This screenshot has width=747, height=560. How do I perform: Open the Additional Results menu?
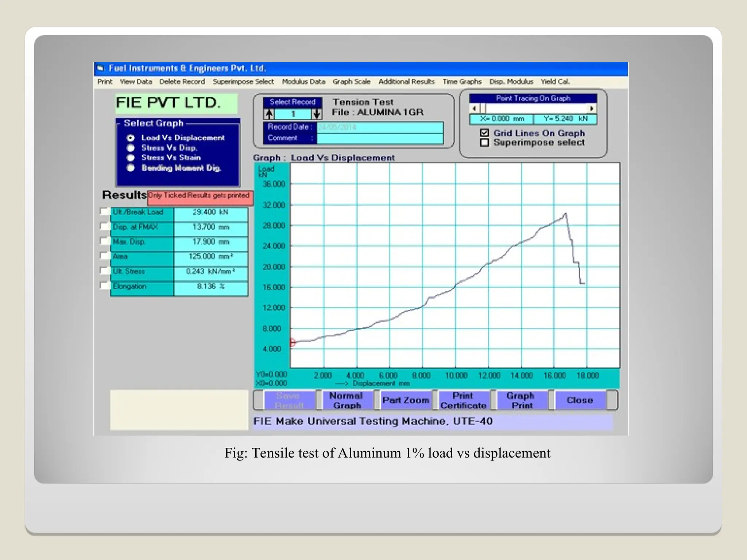click(x=406, y=82)
